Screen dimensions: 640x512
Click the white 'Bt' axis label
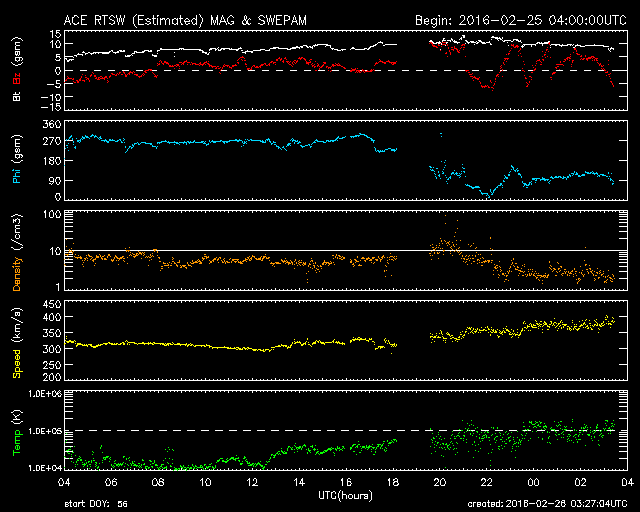coord(16,96)
